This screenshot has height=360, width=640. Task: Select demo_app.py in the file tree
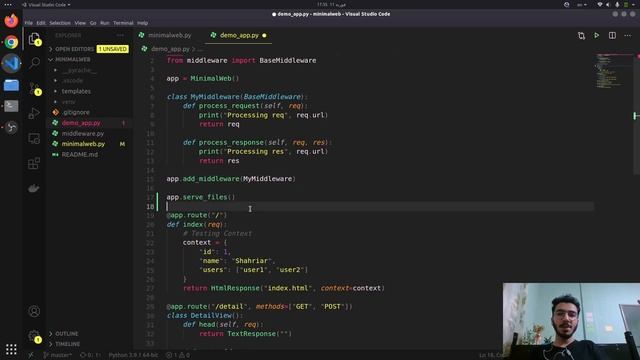pos(81,123)
